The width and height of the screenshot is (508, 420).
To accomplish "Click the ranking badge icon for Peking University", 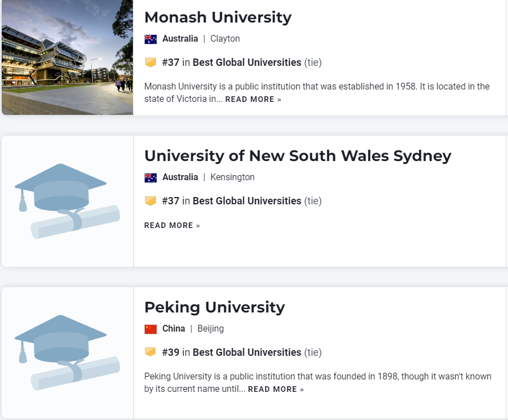I will 150,352.
